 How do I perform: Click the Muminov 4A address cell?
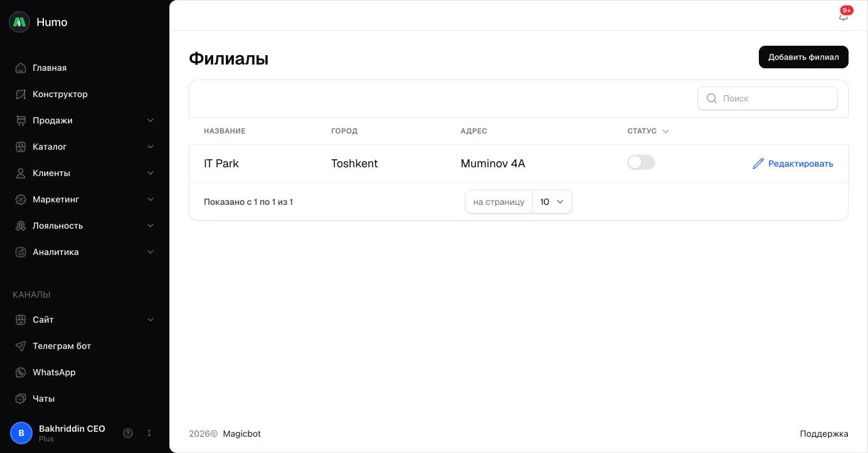(x=493, y=164)
